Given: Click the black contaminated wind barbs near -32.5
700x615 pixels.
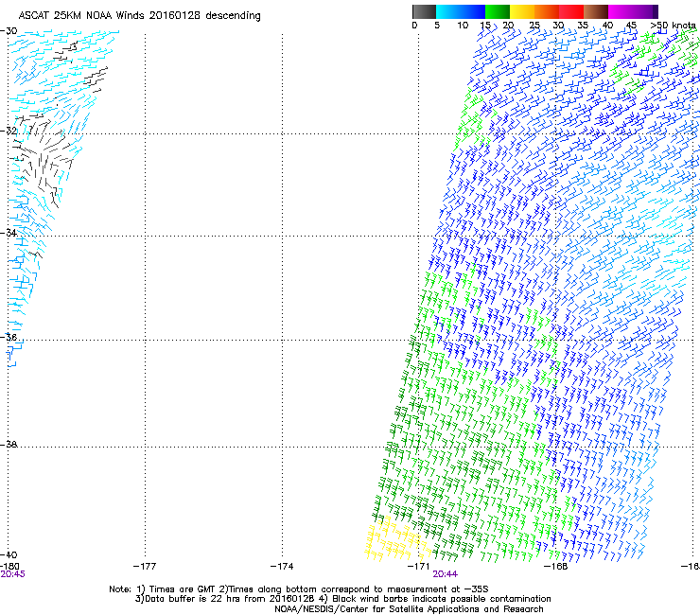Looking at the screenshot, I should 43,159.
